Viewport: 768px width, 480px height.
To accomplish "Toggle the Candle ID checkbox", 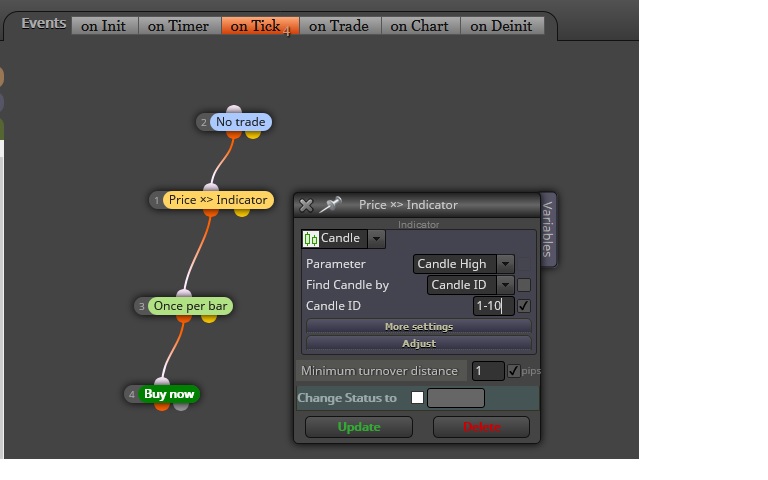I will 524,306.
